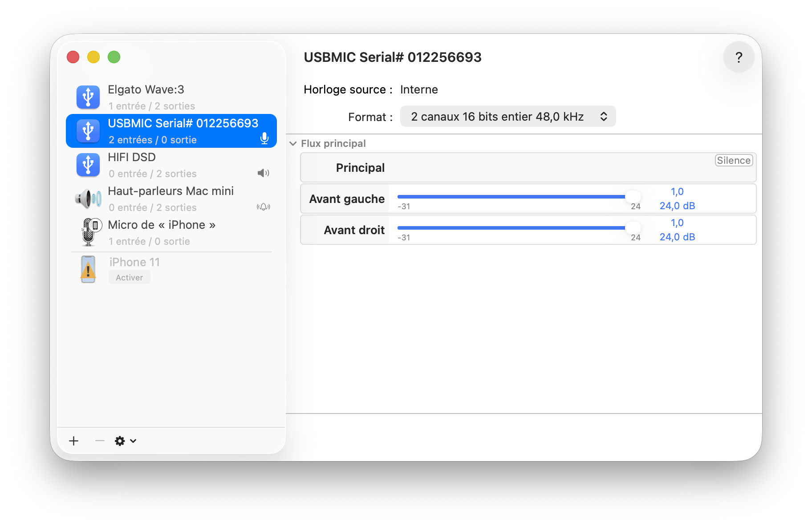Click the iPhone 11 warning icon
This screenshot has height=527, width=812.
point(88,269)
